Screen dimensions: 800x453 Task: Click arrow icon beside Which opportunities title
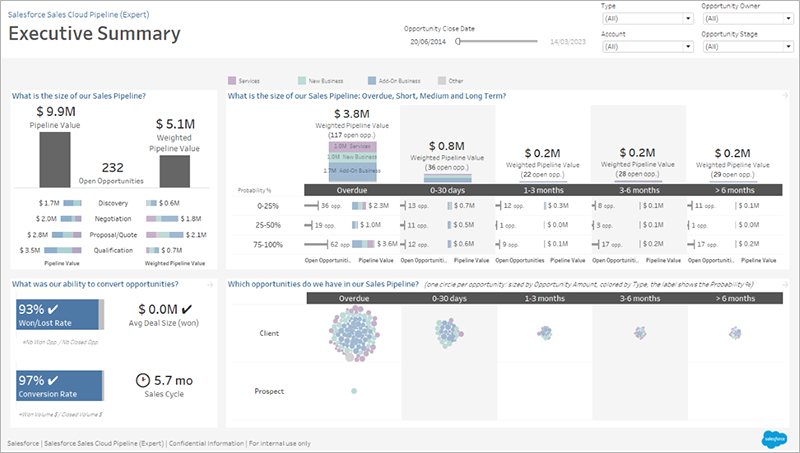tap(785, 284)
